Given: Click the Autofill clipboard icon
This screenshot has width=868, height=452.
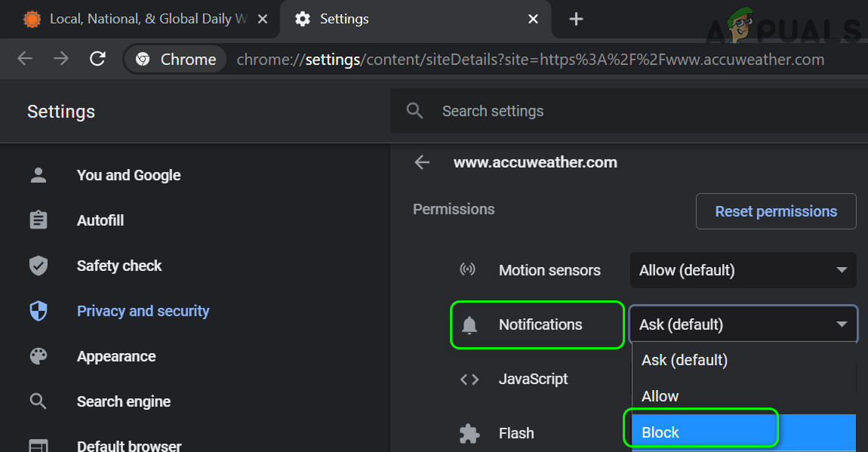Looking at the screenshot, I should (38, 220).
